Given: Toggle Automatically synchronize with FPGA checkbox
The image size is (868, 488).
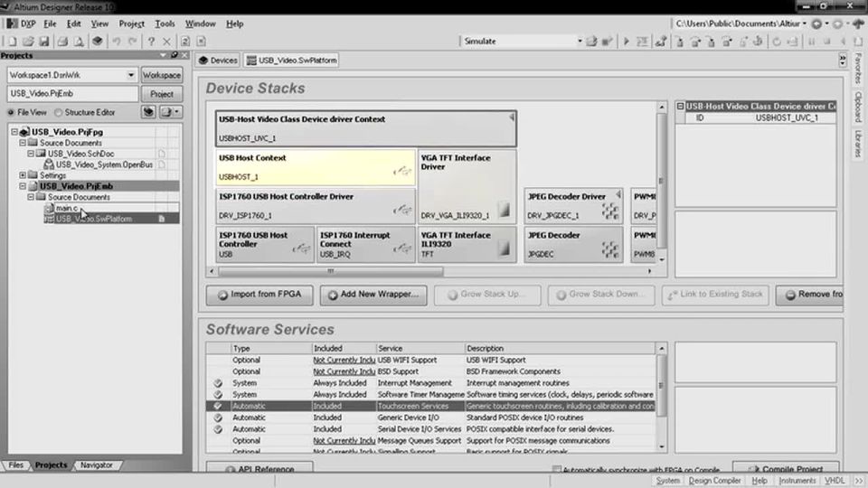Looking at the screenshot, I should point(557,469).
